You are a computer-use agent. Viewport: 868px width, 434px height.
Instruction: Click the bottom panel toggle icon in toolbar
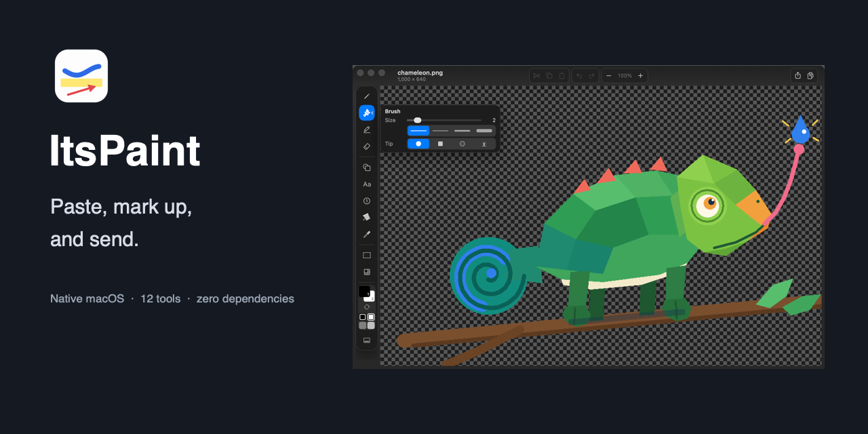coord(367,340)
